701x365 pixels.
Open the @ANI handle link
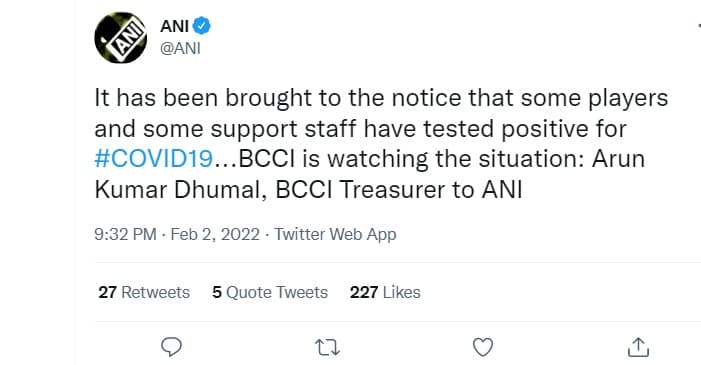[180, 48]
